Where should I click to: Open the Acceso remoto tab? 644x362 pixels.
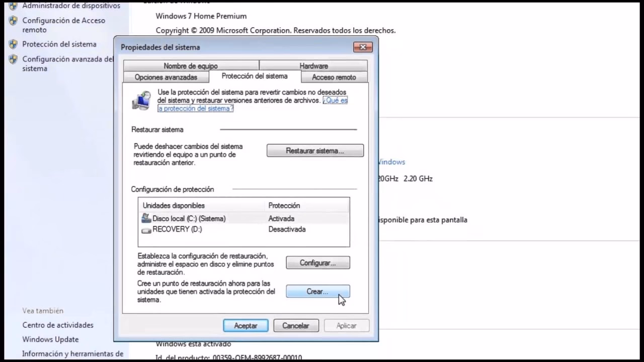point(334,77)
